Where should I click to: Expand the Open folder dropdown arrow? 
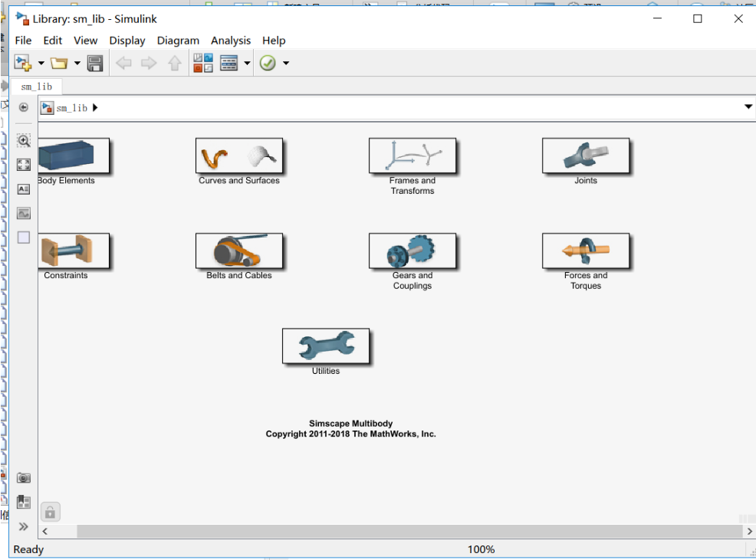pyautogui.click(x=77, y=63)
